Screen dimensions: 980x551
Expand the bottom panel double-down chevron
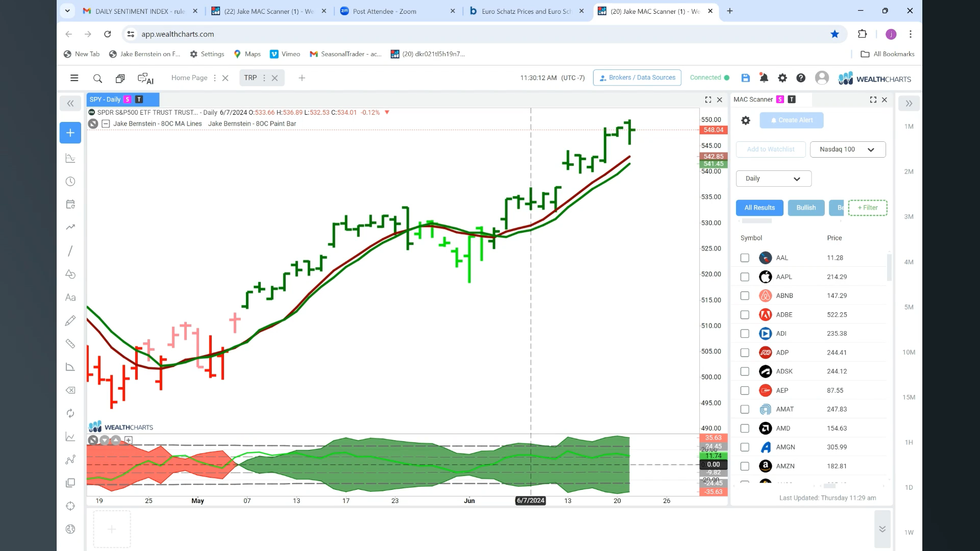click(x=882, y=529)
